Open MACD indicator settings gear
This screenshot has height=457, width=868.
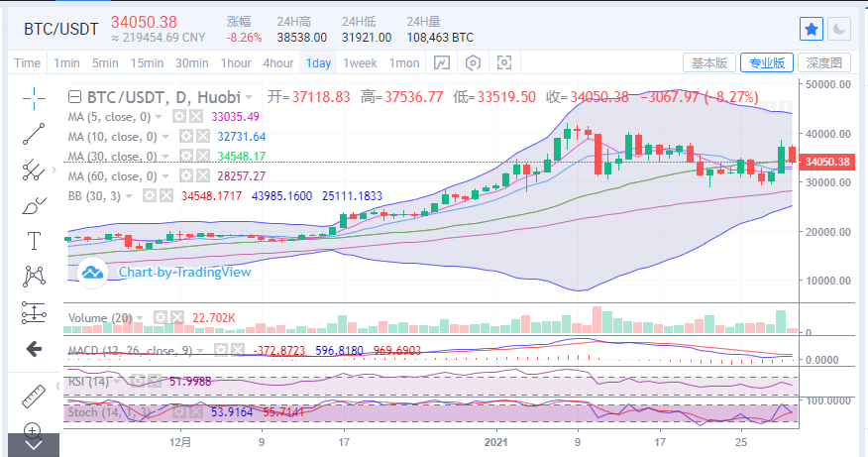pyautogui.click(x=221, y=350)
